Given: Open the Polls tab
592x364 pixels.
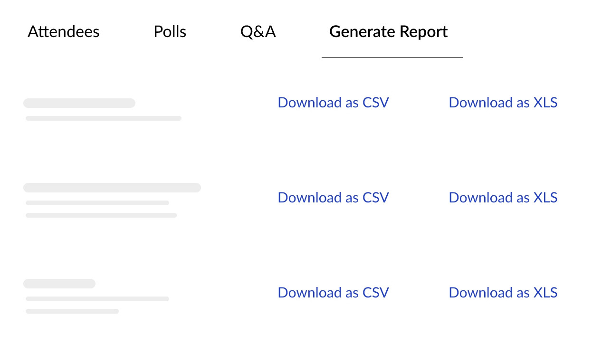Looking at the screenshot, I should click(170, 32).
